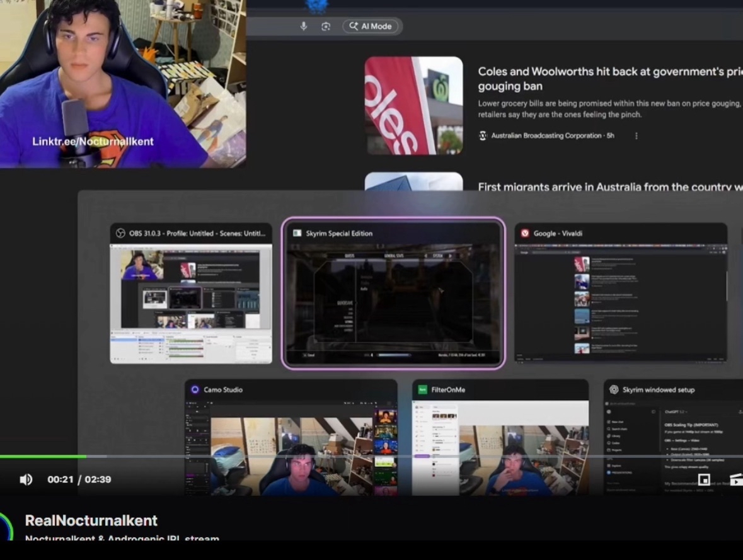Activate the AI Mode button

[371, 26]
